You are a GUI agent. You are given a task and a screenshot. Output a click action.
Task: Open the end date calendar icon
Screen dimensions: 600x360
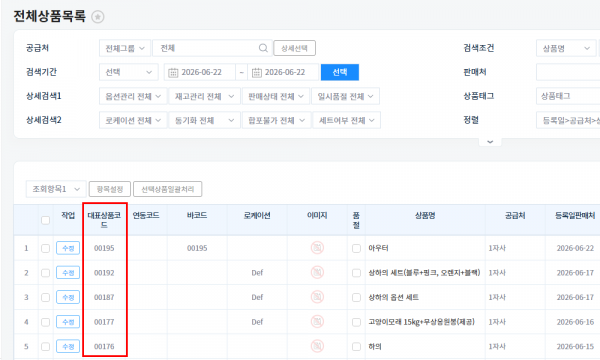click(x=256, y=72)
